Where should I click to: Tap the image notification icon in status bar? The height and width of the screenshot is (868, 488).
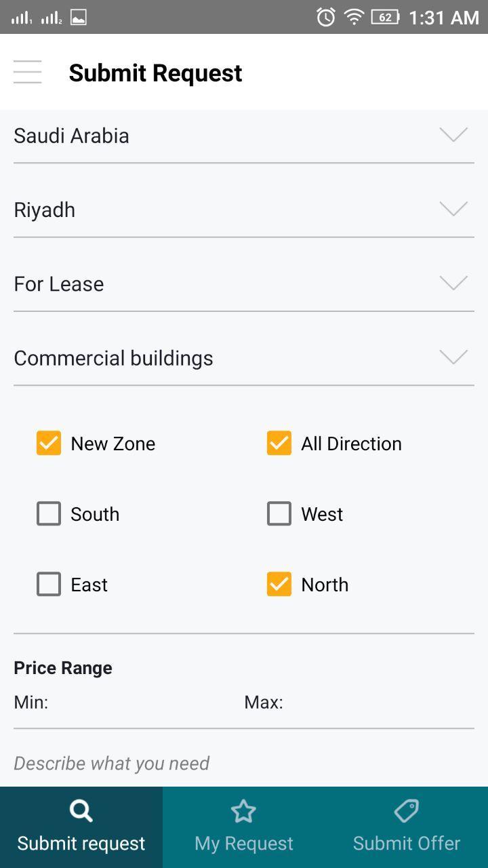(x=79, y=18)
